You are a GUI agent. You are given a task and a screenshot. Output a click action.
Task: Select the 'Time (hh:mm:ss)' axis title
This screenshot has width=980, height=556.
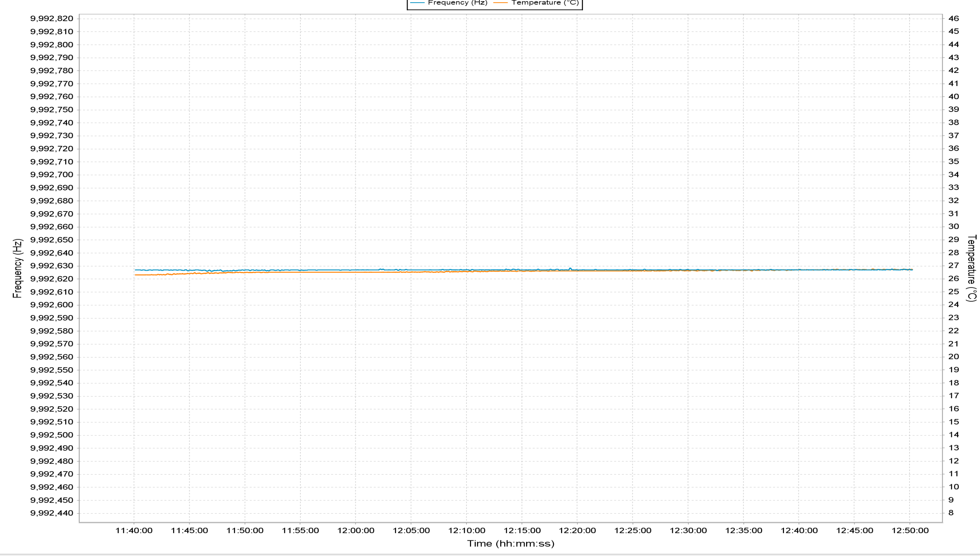pos(511,543)
